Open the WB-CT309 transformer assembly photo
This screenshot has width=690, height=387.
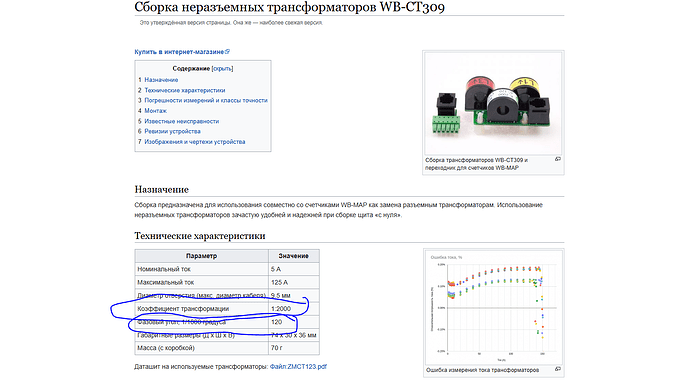coord(493,103)
